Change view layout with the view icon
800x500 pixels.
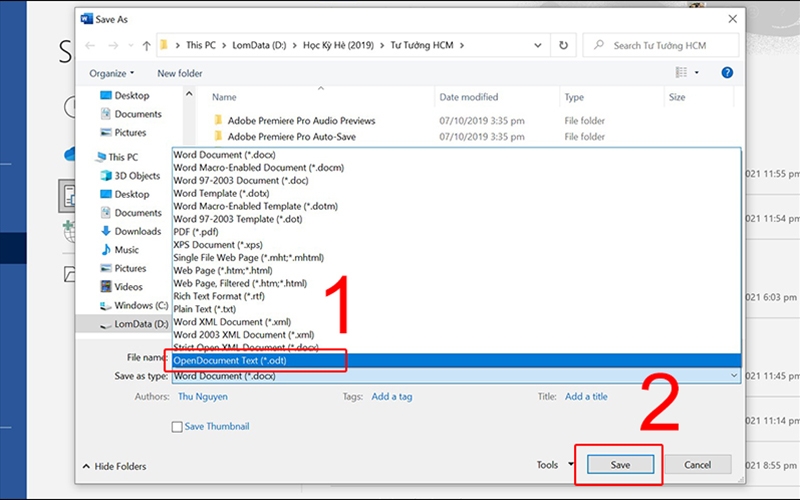point(682,73)
